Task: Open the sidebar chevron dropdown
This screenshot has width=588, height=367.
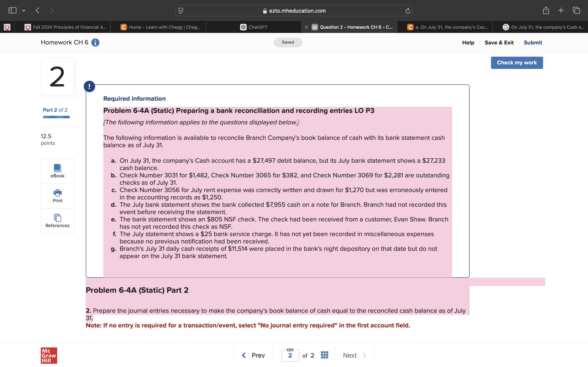Action: 24,10
